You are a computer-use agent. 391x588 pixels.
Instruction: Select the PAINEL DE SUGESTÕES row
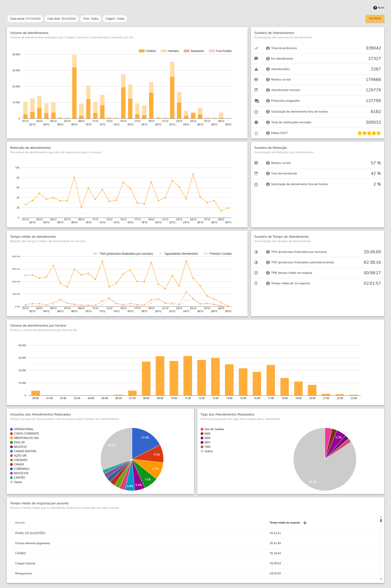tap(194, 533)
